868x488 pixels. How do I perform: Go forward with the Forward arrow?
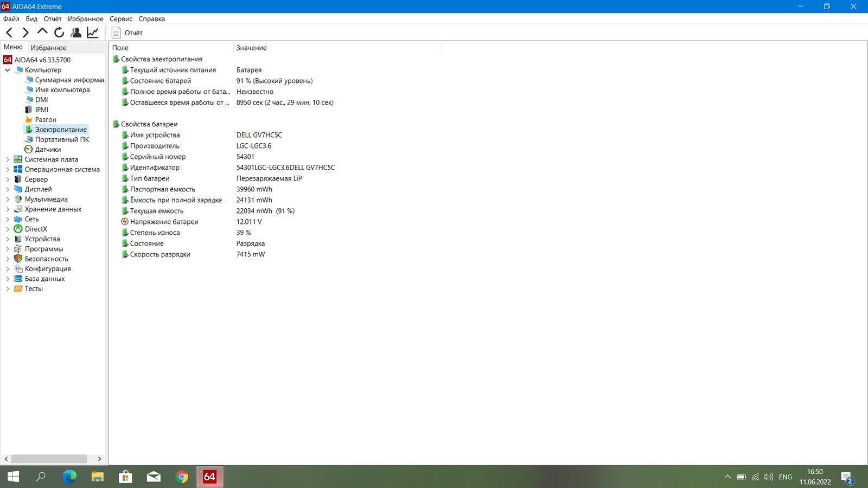[25, 33]
